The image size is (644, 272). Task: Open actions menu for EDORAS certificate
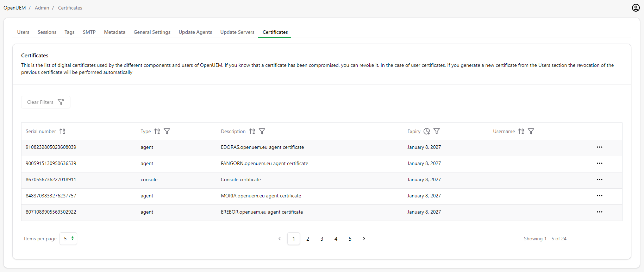click(600, 147)
